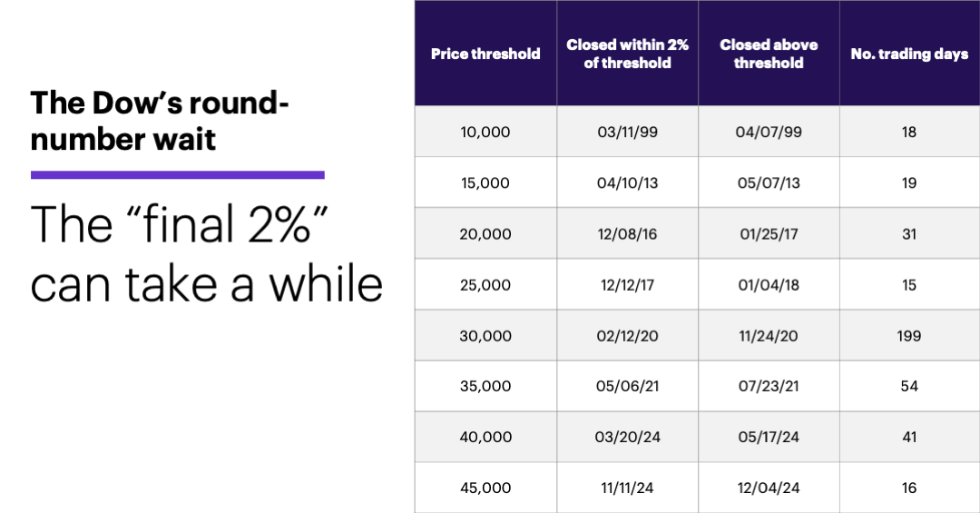Click the 199 trading days value

909,335
